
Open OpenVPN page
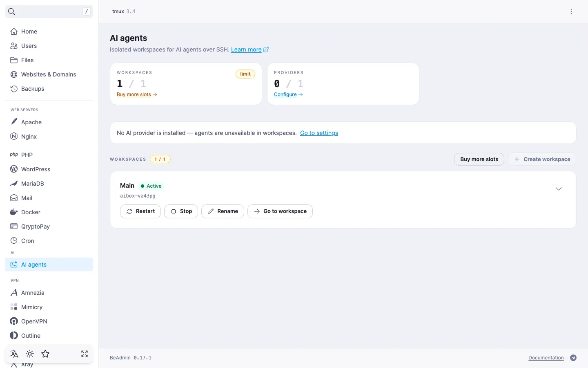pyautogui.click(x=49, y=321)
